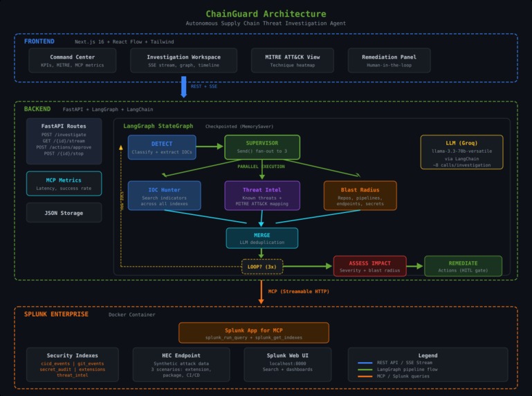This screenshot has height=396, width=532.
Task: Select the MCP Metrics box
Action: pos(64,184)
